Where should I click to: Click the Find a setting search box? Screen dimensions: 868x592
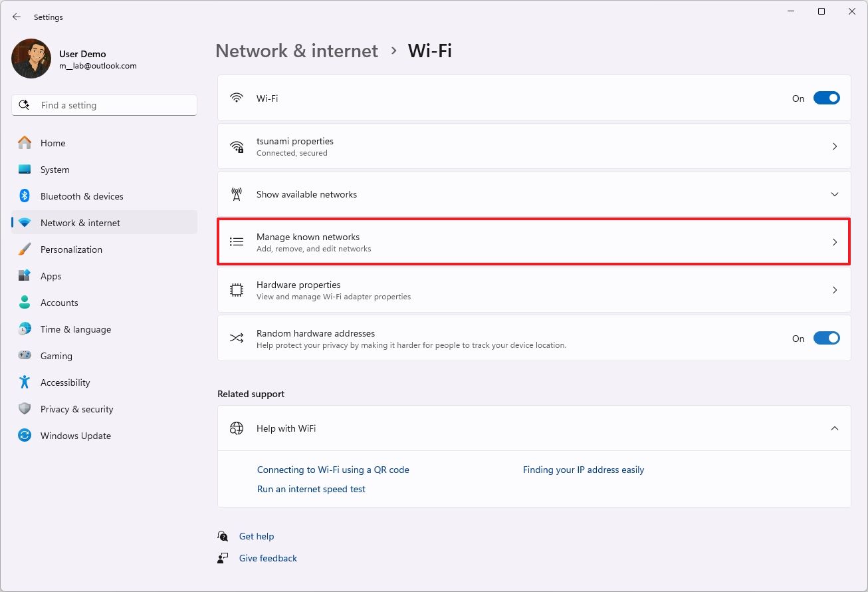click(x=104, y=104)
